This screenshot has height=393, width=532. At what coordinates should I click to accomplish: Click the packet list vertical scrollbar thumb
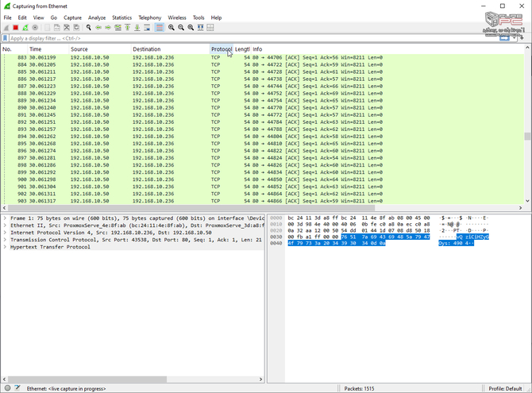[527, 136]
